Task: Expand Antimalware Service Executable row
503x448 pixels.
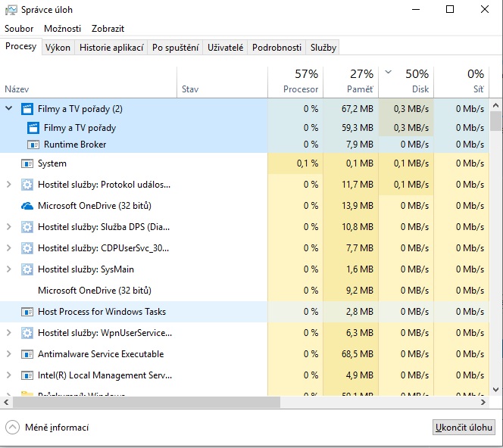Action: 9,354
